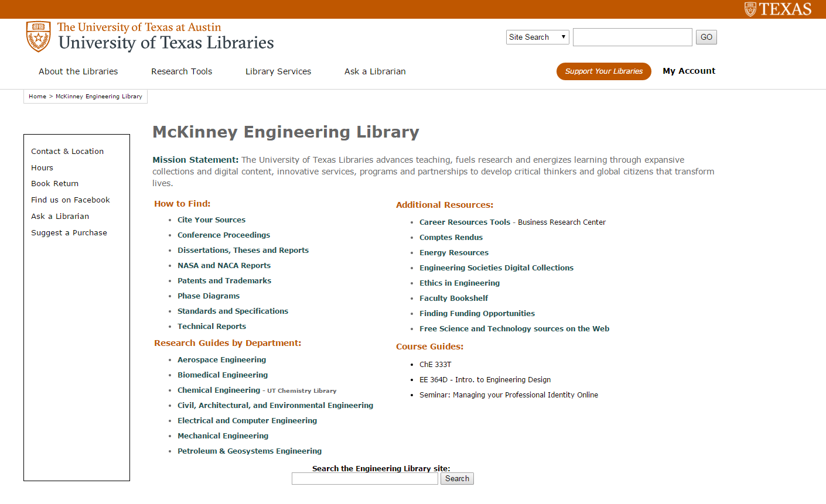Open Faculty Bookshelf link

click(453, 298)
